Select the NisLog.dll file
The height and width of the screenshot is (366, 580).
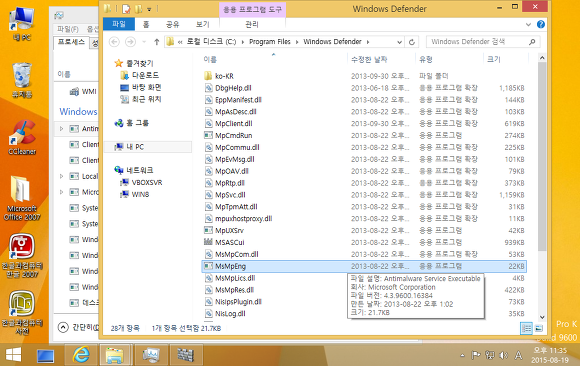click(x=230, y=314)
